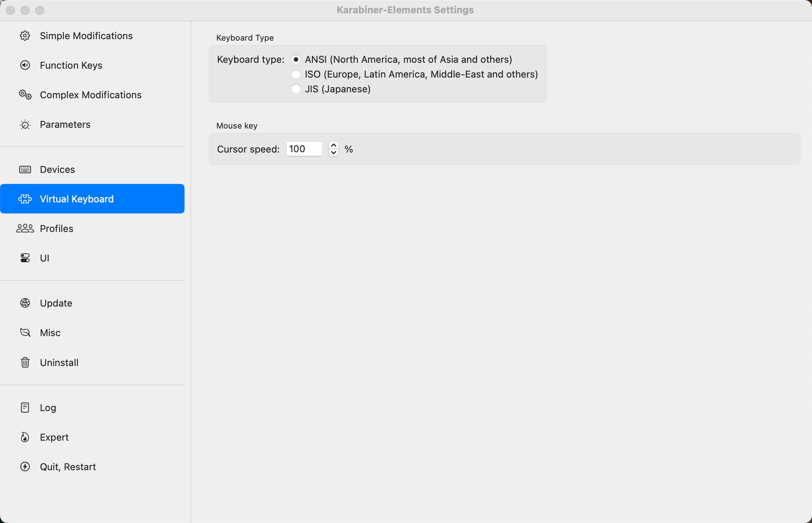This screenshot has height=523, width=812.
Task: Open the Update label in sidebar
Action: (x=56, y=303)
